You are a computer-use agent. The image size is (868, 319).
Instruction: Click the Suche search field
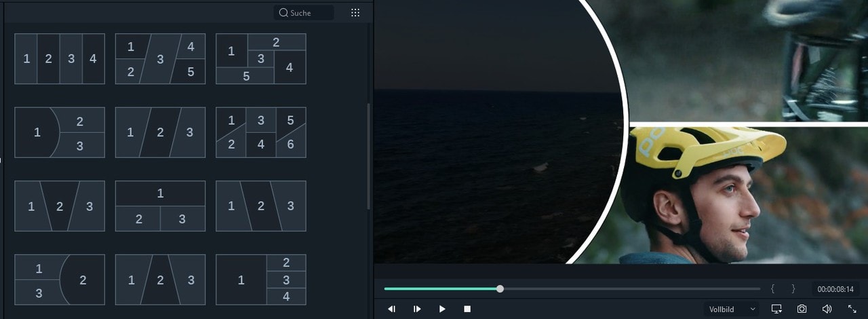click(x=304, y=13)
